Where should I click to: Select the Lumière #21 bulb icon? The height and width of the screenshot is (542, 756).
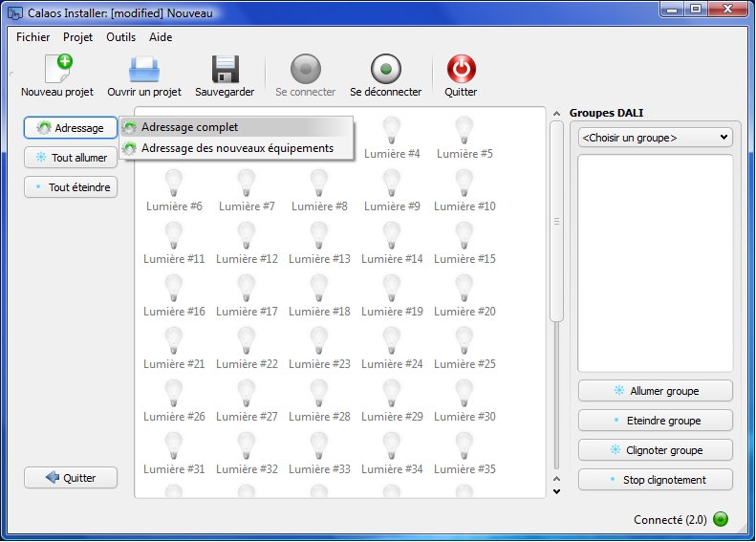(x=174, y=341)
